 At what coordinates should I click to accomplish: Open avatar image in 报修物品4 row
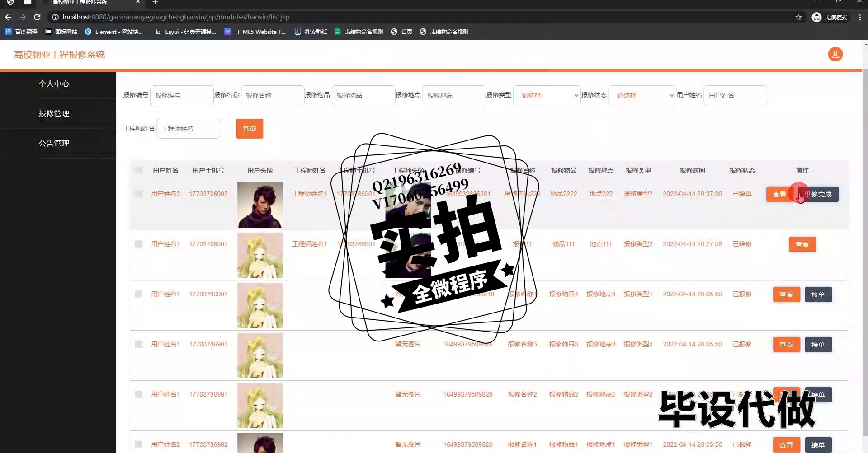[x=260, y=305]
